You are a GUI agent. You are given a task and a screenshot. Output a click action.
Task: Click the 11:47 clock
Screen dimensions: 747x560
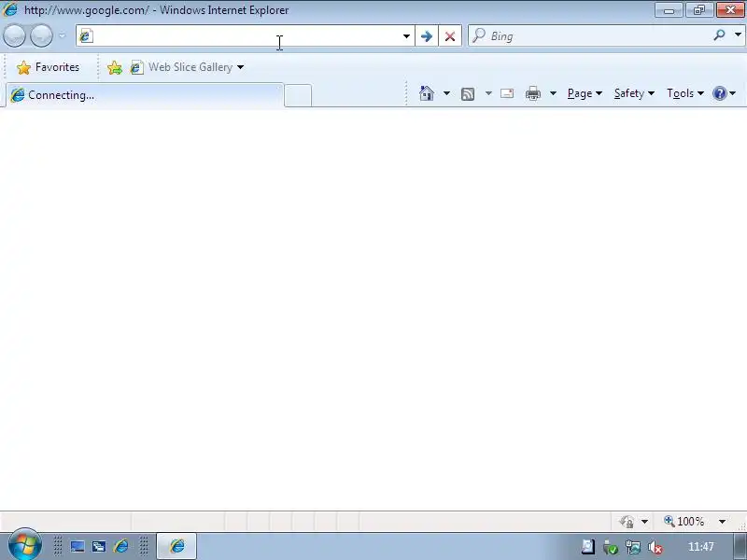pyautogui.click(x=701, y=547)
